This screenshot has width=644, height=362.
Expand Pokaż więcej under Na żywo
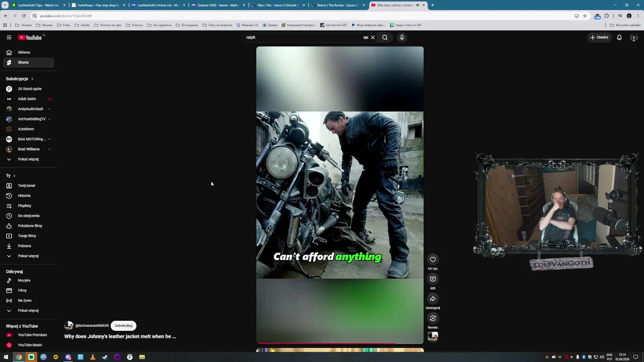coord(28,311)
